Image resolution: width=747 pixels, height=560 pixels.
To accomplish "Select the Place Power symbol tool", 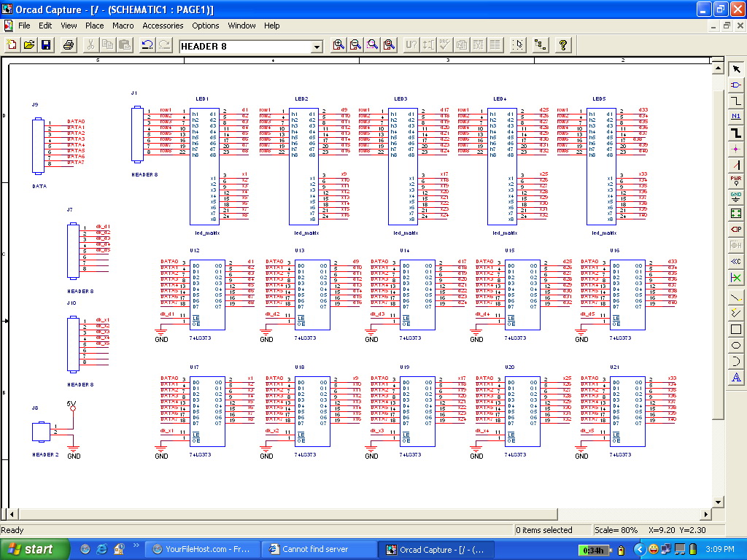I will coord(736,181).
